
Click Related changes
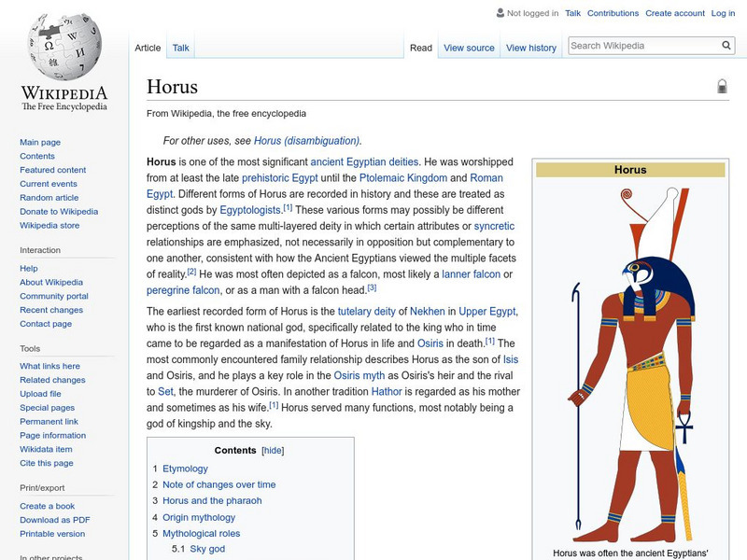pyautogui.click(x=52, y=380)
